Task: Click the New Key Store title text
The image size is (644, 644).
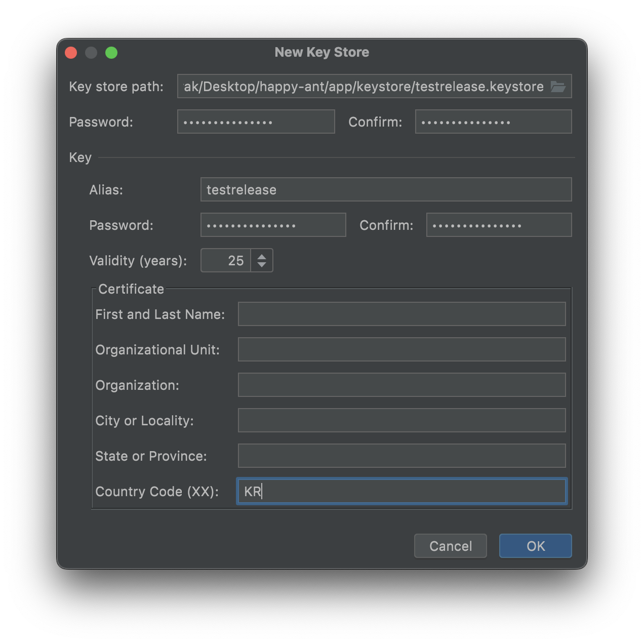Action: click(322, 52)
